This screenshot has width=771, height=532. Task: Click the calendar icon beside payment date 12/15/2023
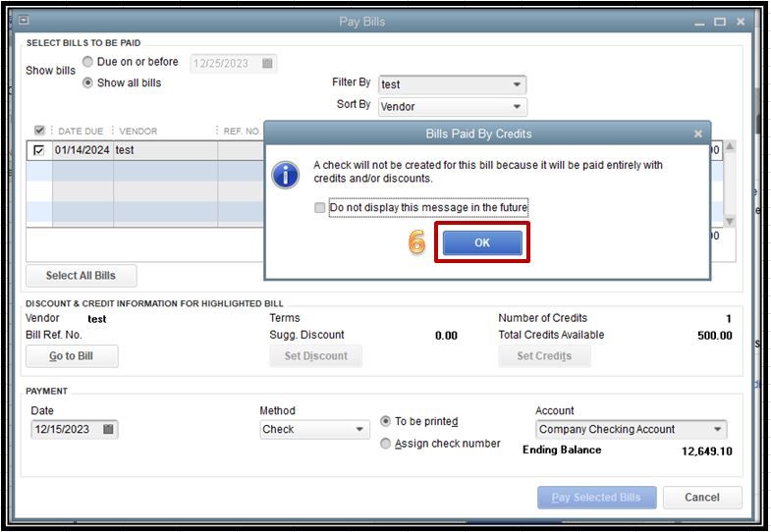pos(108,429)
